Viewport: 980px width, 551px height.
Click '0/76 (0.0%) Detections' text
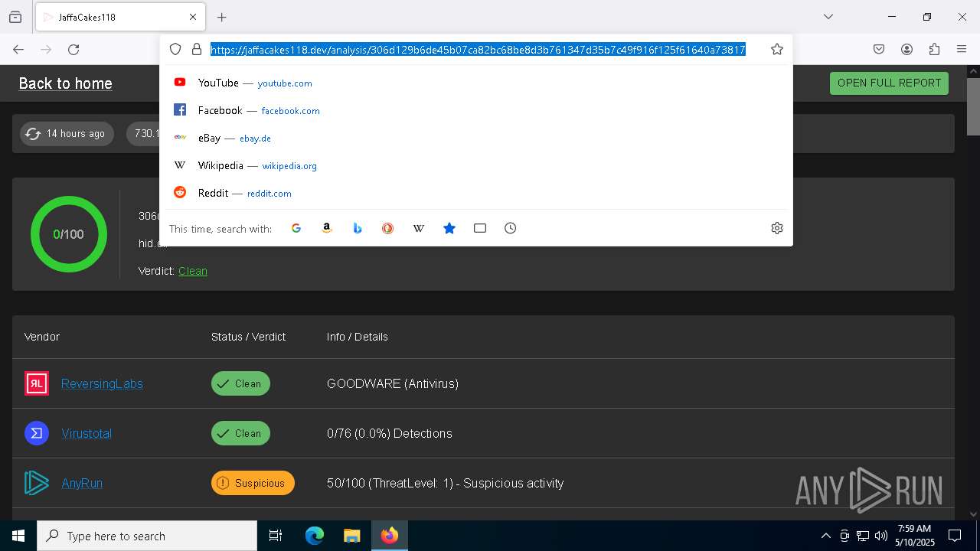click(390, 433)
